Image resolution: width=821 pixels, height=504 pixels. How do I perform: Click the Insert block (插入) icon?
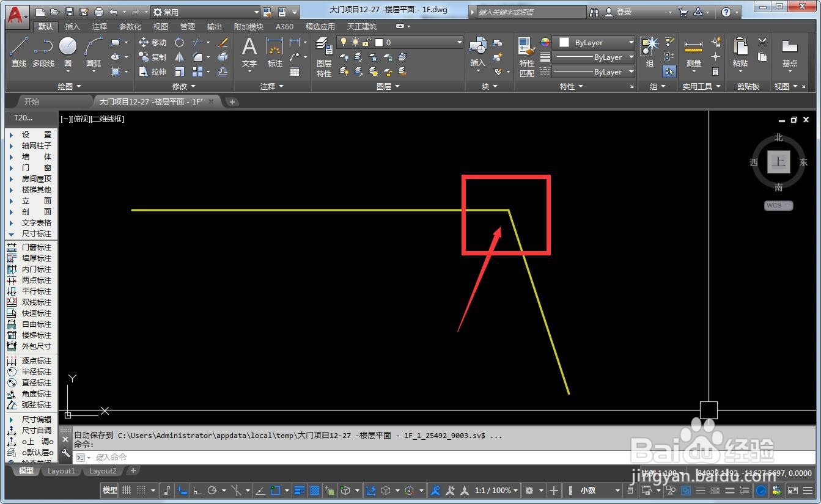(x=477, y=52)
